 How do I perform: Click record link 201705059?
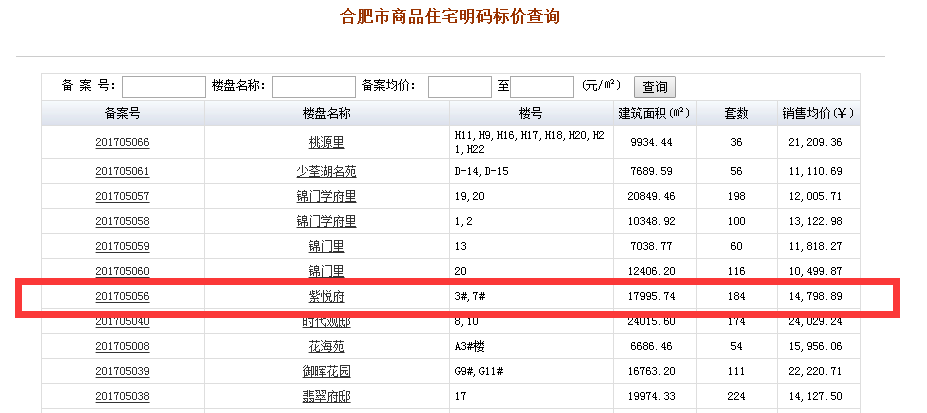coord(122,247)
